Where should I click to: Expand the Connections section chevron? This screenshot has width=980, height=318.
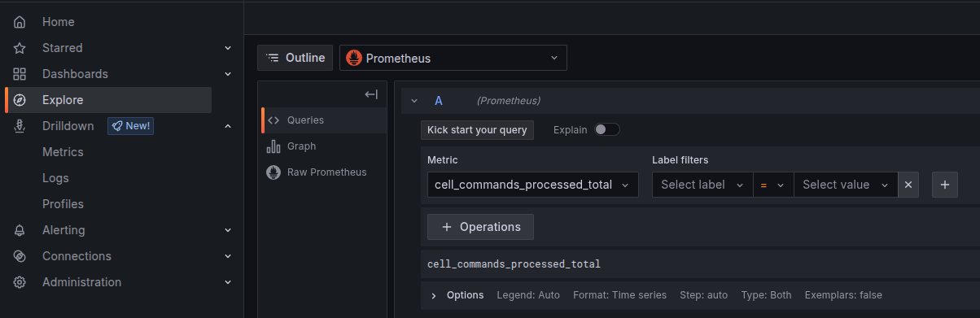(228, 256)
